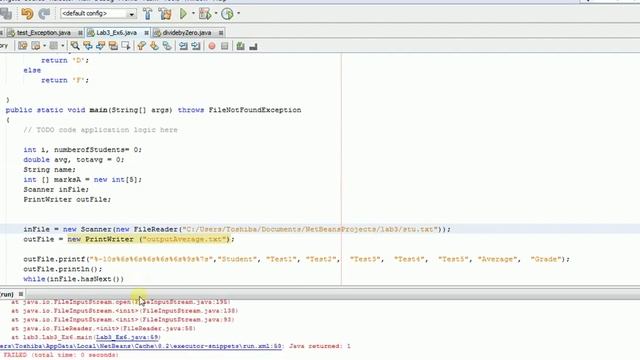Click the Find Selection magnifier icon
The width and height of the screenshot is (640, 360).
point(75,46)
